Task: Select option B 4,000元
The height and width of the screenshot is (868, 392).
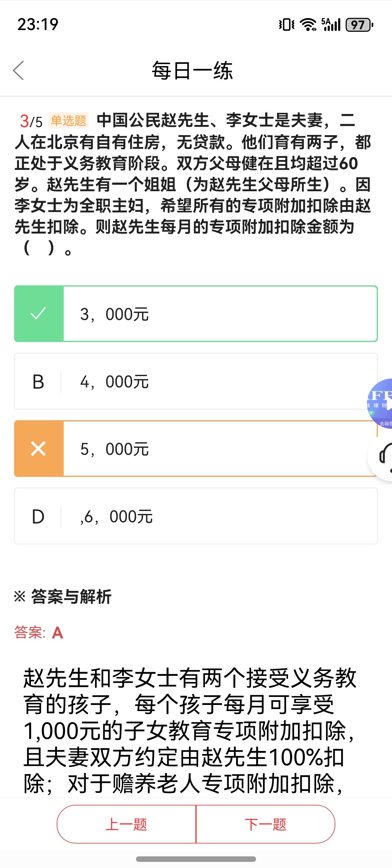Action: (x=195, y=381)
